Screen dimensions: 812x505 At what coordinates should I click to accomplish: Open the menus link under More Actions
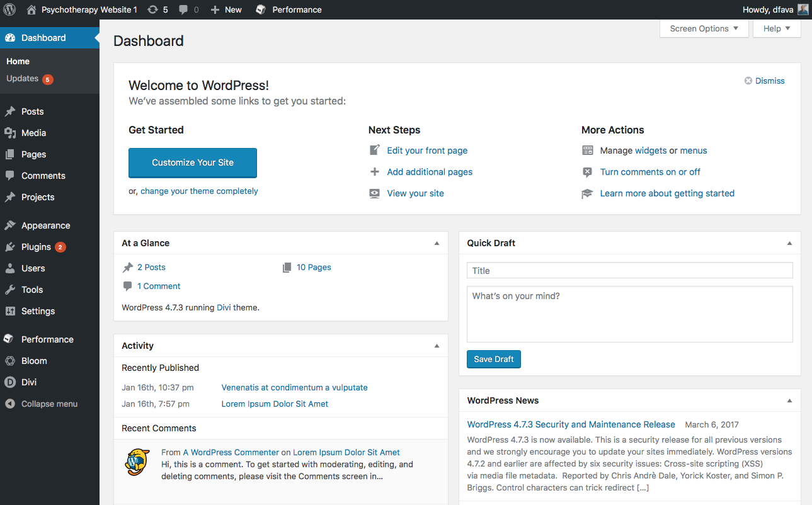pyautogui.click(x=694, y=150)
